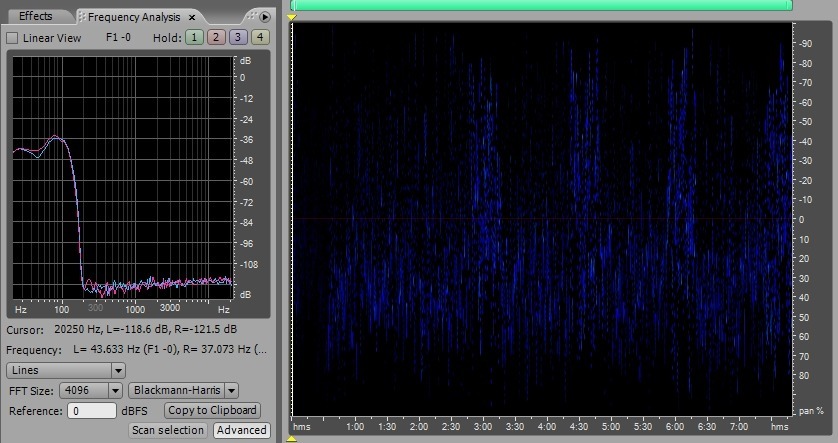Click the Advanced button
This screenshot has width=838, height=443.
242,430
